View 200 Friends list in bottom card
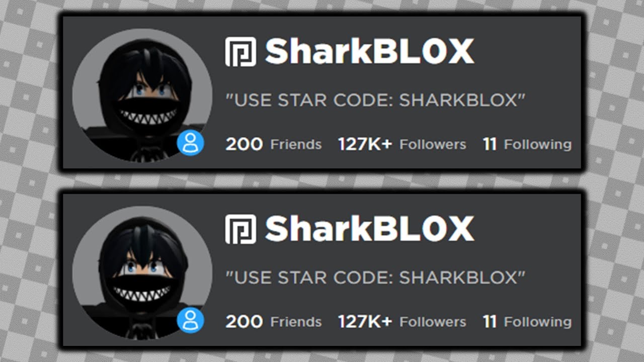The height and width of the screenshot is (362, 644). pyautogui.click(x=274, y=322)
